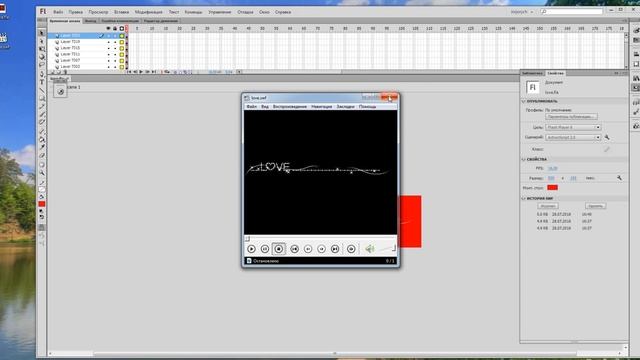Screen dimensions: 640x360
Task: Click Play in the love.swf player window
Action: [x=251, y=249]
